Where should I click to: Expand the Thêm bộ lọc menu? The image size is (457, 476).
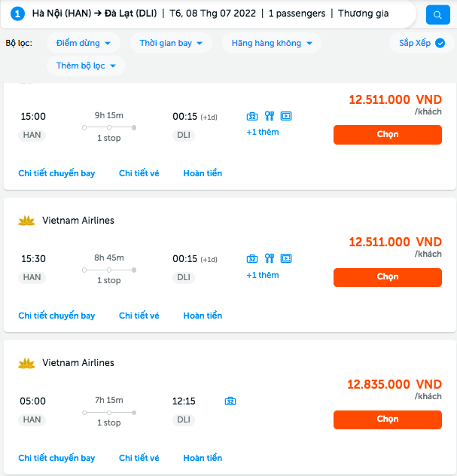pyautogui.click(x=86, y=66)
